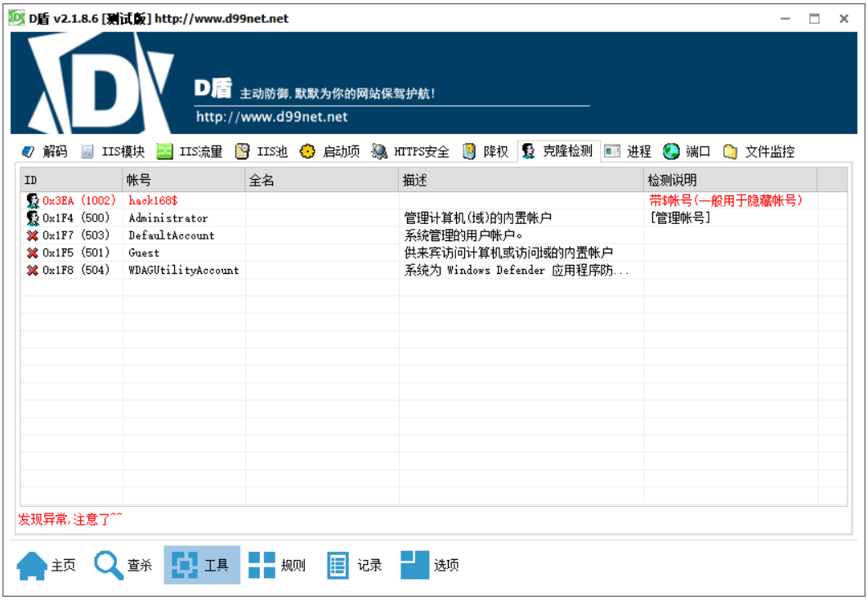Select the WDAGUtilityAccount account name

click(x=184, y=270)
